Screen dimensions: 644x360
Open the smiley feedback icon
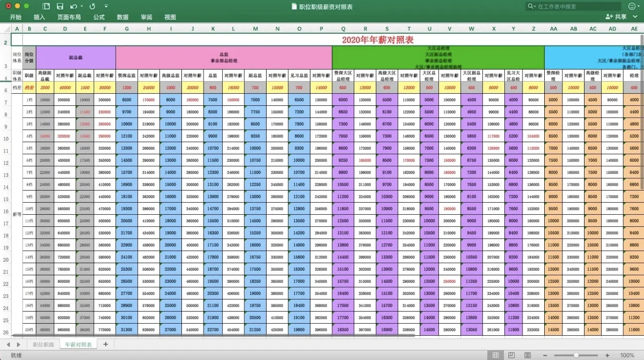coord(631,7)
